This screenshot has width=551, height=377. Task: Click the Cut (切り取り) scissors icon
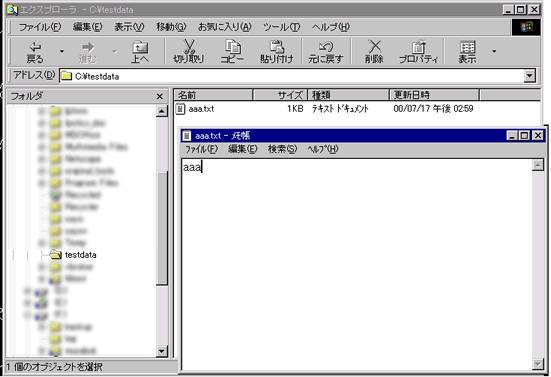click(189, 46)
